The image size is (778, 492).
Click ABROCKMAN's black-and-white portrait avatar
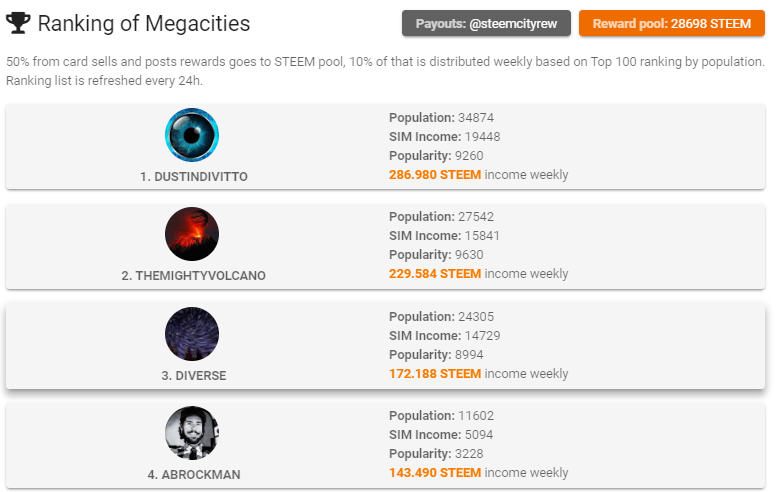pos(192,433)
